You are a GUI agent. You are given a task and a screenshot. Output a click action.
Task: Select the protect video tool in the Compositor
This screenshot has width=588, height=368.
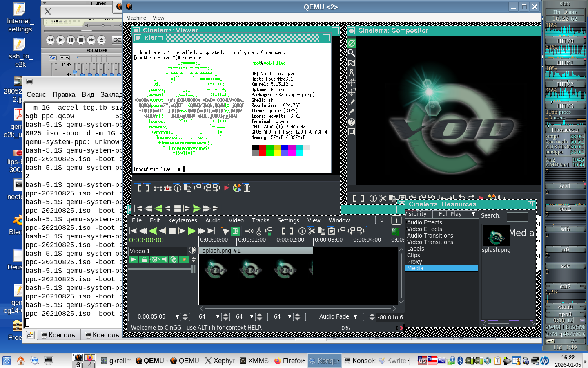(x=352, y=43)
